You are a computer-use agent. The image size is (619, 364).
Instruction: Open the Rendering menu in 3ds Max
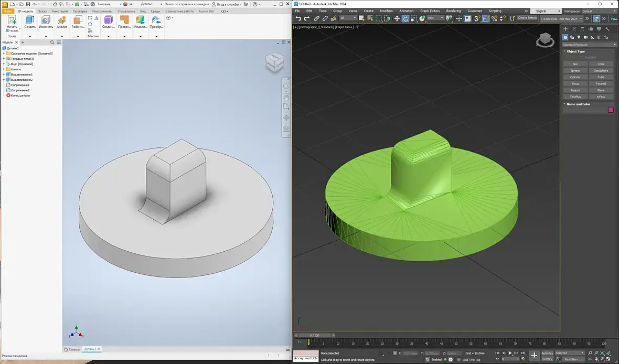pyautogui.click(x=453, y=10)
